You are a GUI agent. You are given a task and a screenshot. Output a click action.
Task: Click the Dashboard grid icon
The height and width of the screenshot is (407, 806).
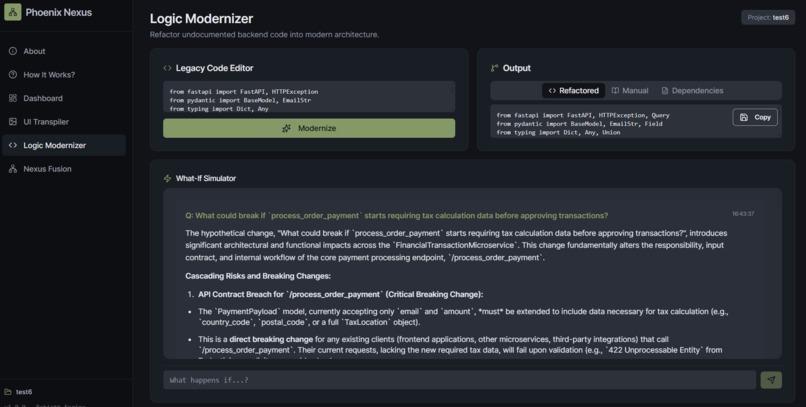(x=13, y=98)
